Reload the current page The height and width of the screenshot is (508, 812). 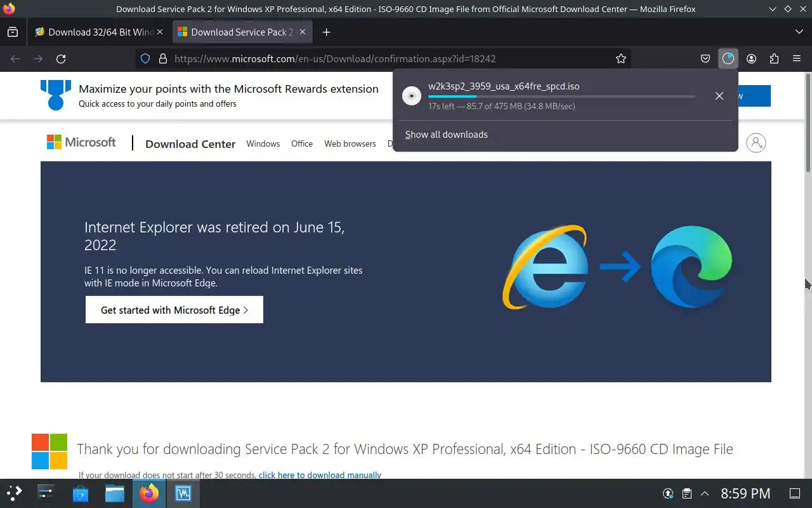pos(61,58)
